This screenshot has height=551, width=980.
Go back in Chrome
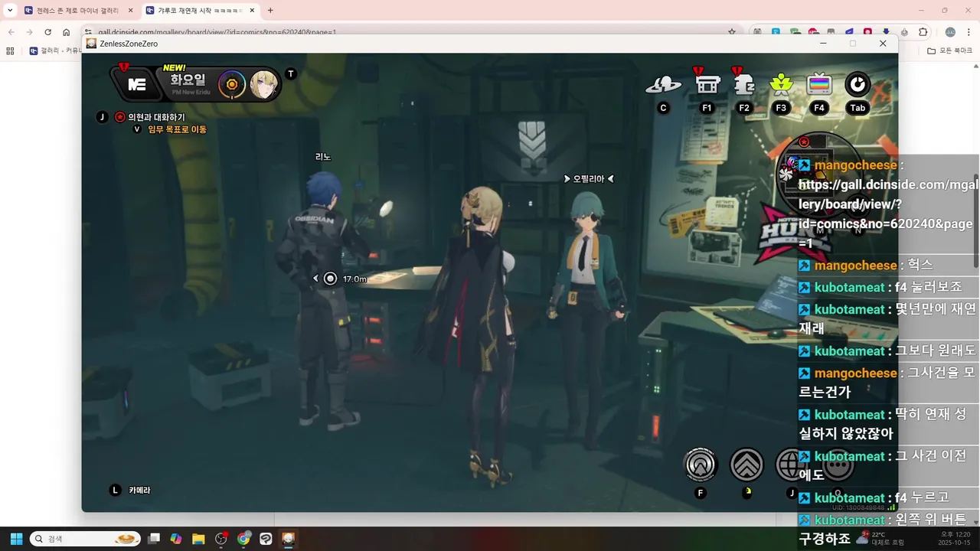[x=11, y=32]
